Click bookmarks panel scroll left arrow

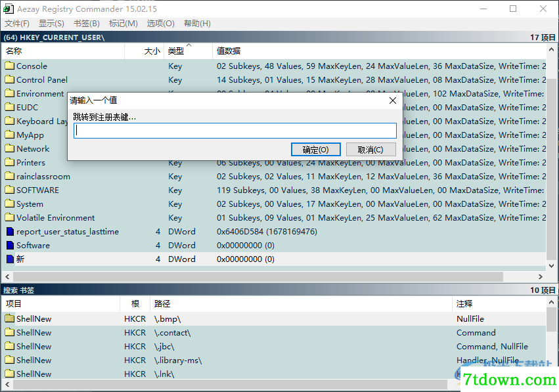pos(7,385)
